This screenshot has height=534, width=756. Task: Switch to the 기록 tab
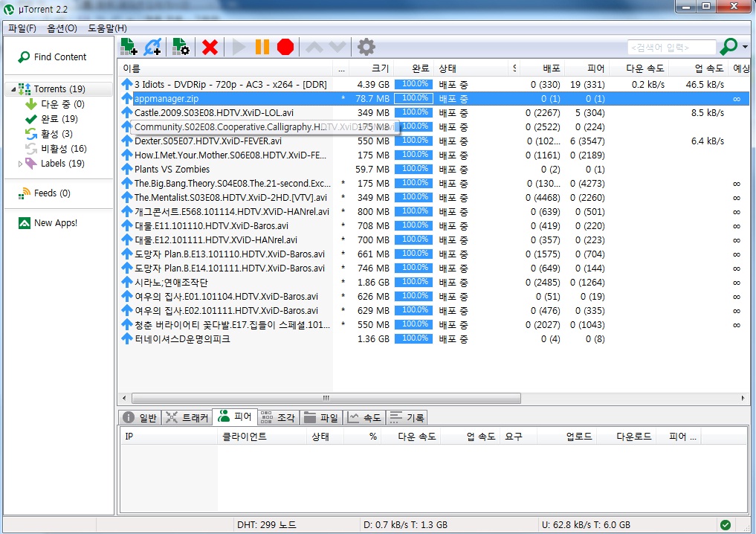407,418
